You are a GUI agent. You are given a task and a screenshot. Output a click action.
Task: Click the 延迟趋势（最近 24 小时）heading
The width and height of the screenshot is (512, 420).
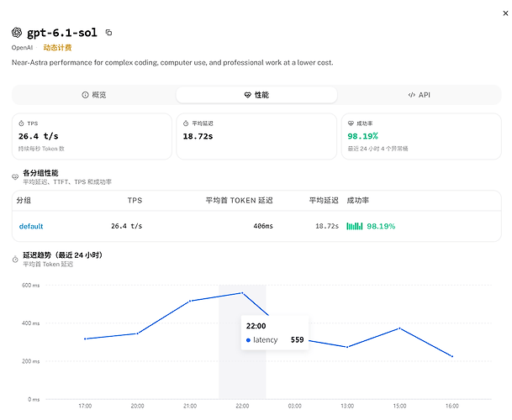coord(63,255)
